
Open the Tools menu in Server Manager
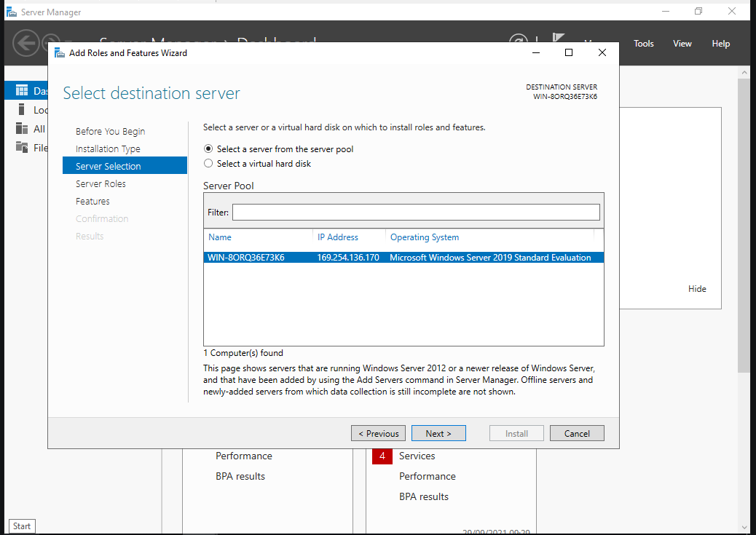coord(644,44)
